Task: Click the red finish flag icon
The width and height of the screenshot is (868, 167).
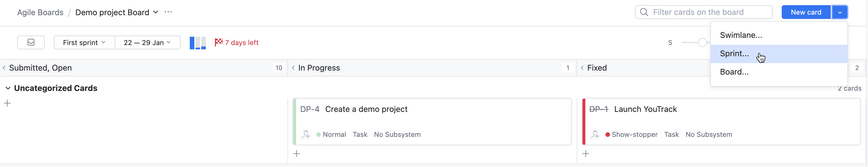Action: (219, 42)
